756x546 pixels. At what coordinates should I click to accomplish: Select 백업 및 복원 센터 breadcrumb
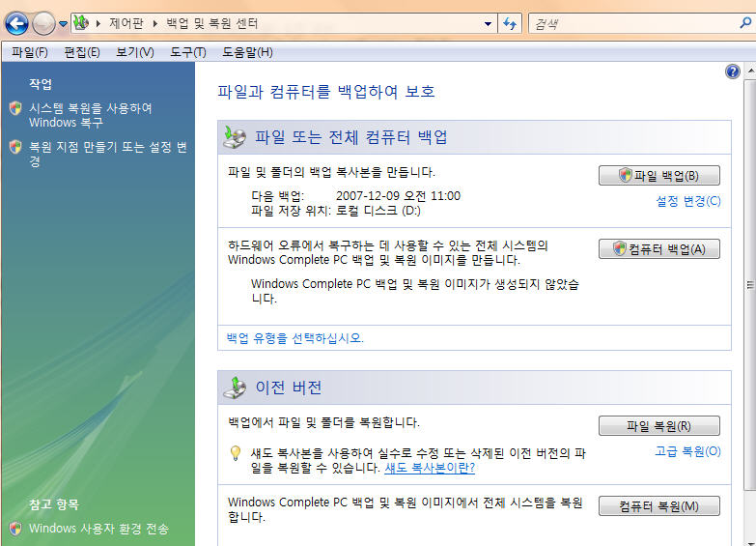point(212,23)
